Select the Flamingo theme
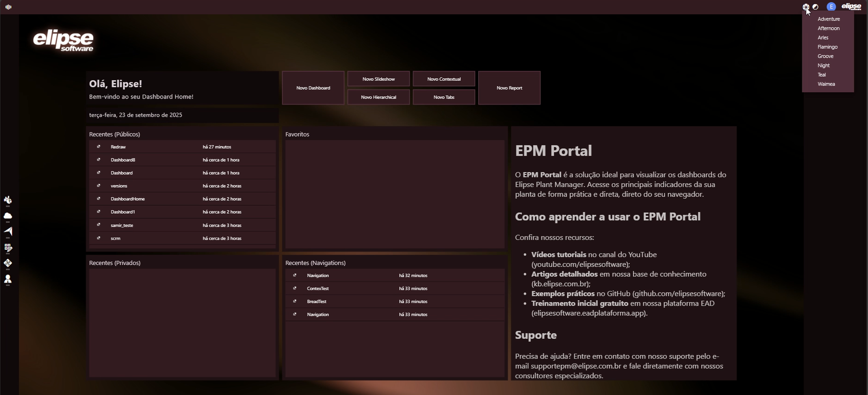The height and width of the screenshot is (395, 868). [x=827, y=47]
